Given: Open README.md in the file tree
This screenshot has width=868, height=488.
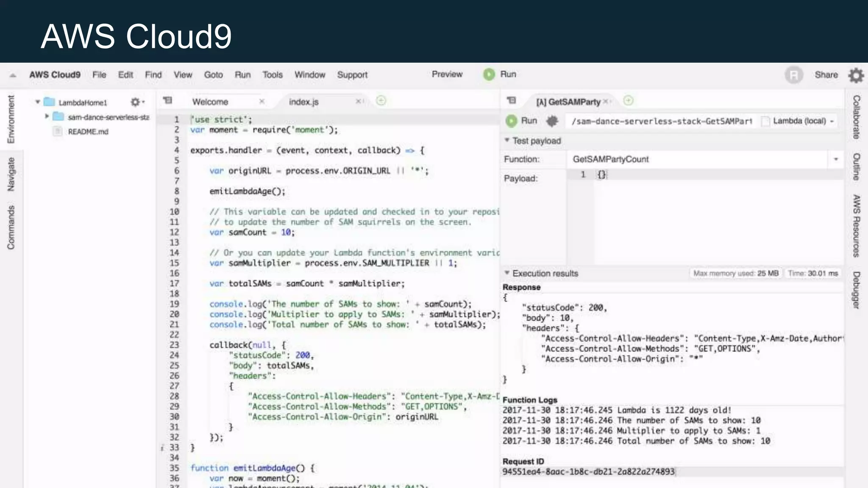Looking at the screenshot, I should pos(88,132).
